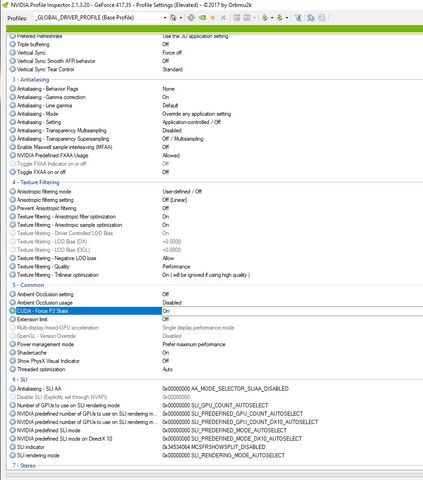Viewport: 423px width, 480px height.
Task: Select Texture filtering - Negative LOD bias
Action: 56,258
